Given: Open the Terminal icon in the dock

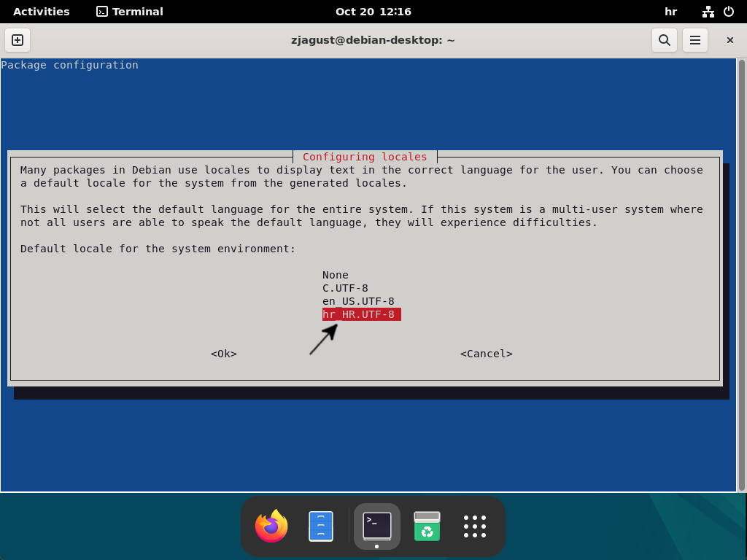Looking at the screenshot, I should click(x=376, y=526).
